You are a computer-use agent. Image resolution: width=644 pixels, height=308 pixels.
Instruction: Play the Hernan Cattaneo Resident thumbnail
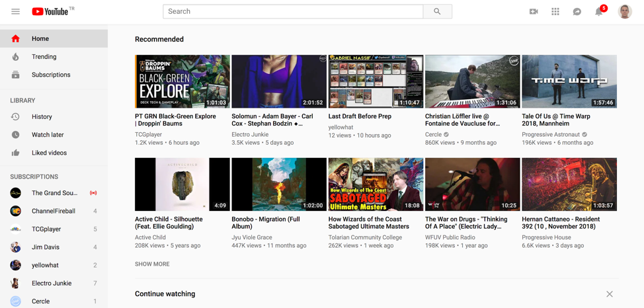(x=569, y=184)
